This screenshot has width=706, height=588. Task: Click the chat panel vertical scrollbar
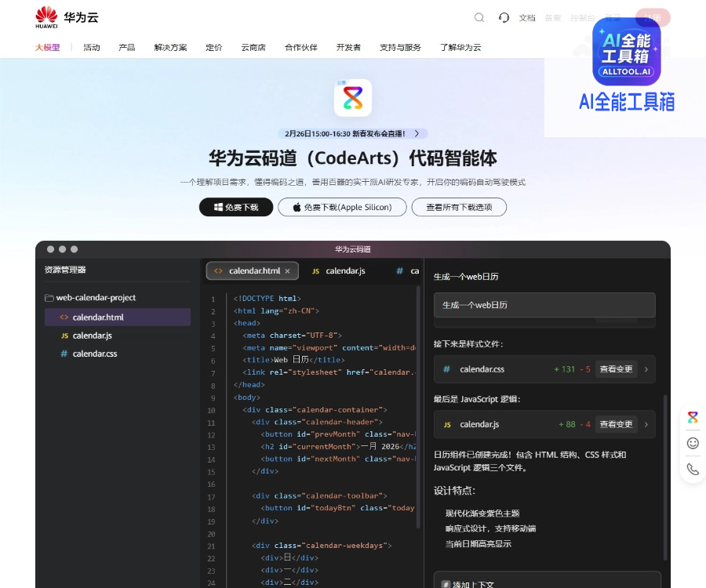pos(665,477)
